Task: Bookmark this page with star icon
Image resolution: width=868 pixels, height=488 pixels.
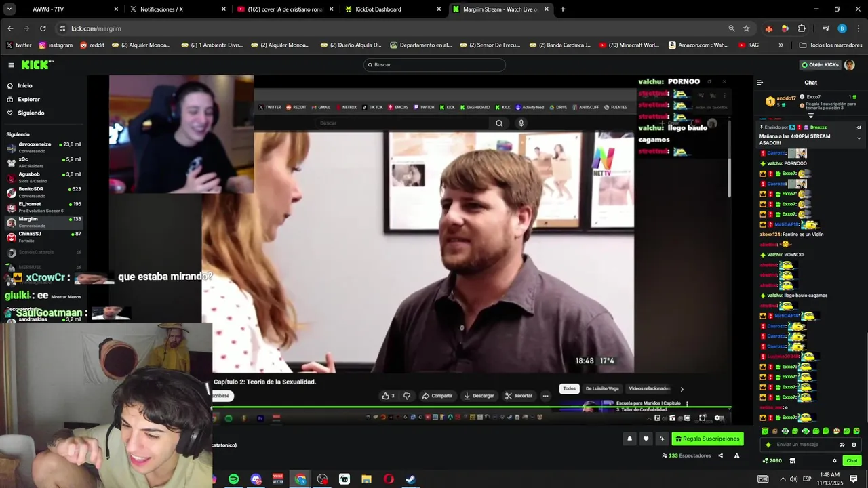Action: coord(746,28)
